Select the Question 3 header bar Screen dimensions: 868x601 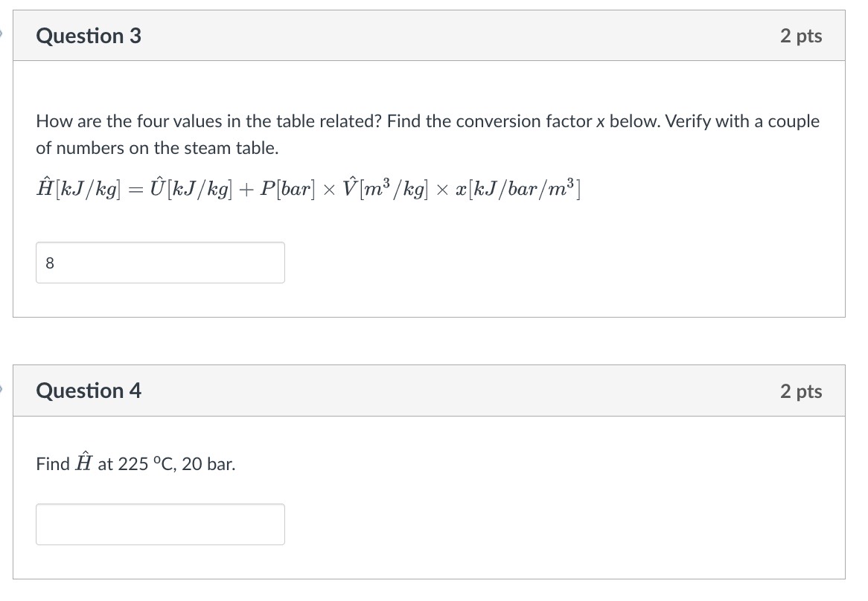point(429,36)
